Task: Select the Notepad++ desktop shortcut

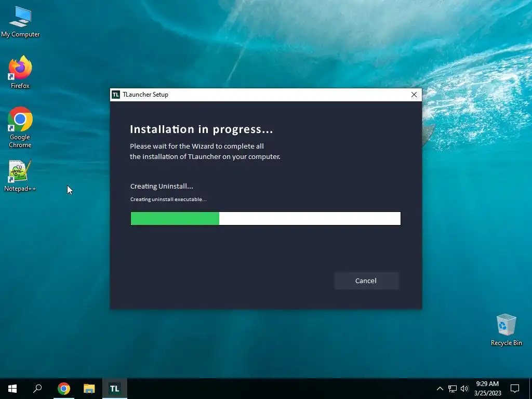Action: (x=20, y=176)
